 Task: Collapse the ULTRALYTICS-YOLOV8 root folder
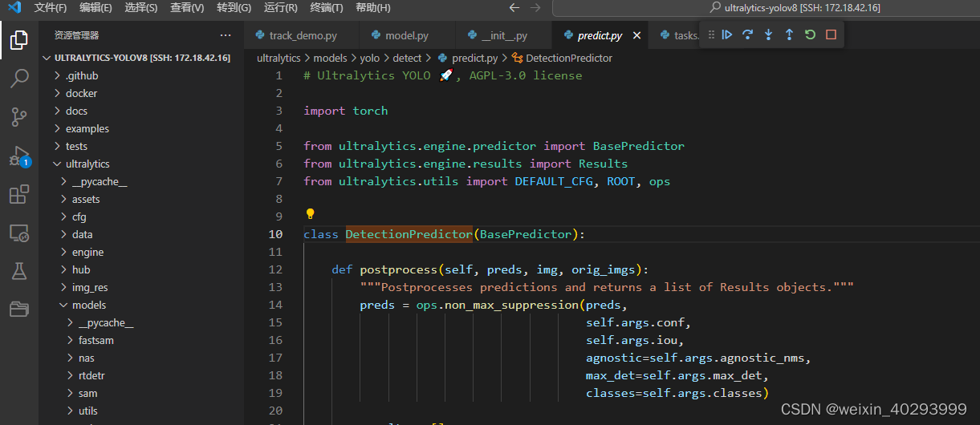(140, 58)
